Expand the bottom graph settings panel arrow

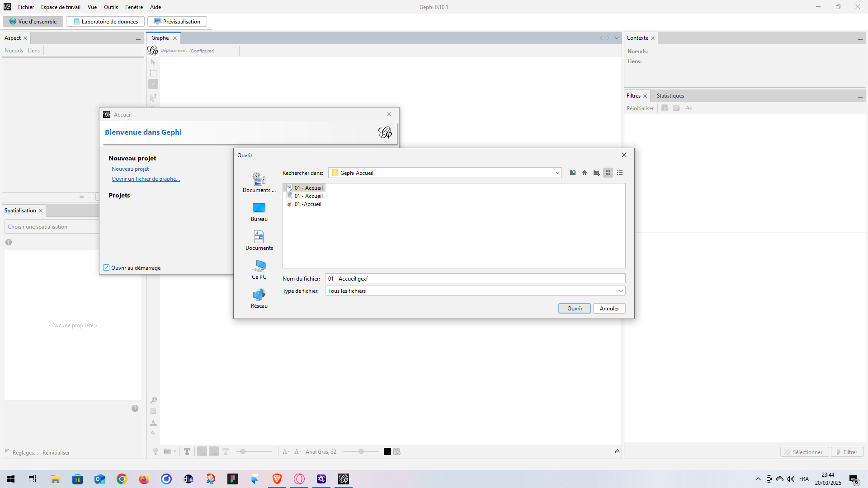tap(617, 451)
